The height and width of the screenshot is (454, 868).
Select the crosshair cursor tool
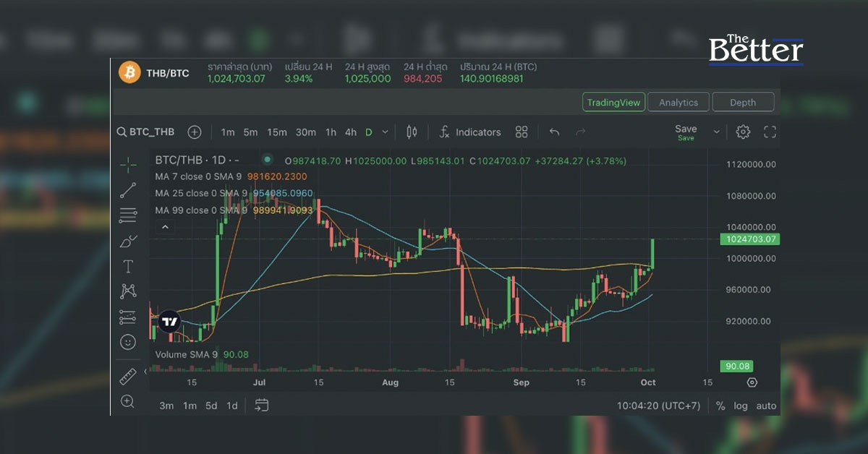tap(128, 165)
